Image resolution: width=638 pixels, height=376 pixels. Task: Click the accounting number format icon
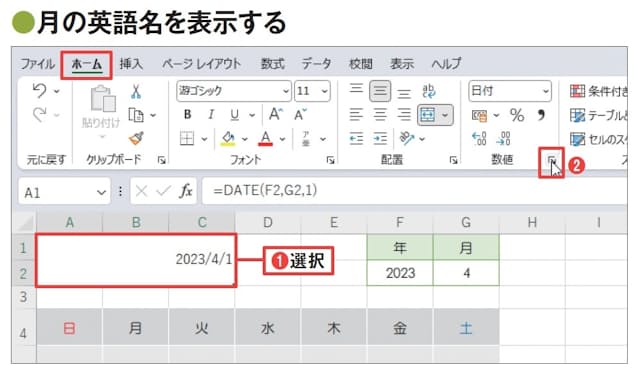tap(480, 115)
